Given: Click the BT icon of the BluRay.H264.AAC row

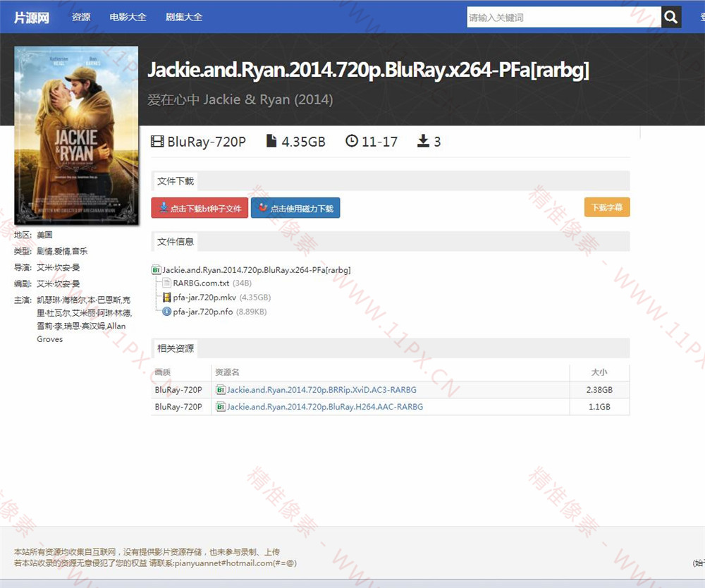Looking at the screenshot, I should coord(220,407).
